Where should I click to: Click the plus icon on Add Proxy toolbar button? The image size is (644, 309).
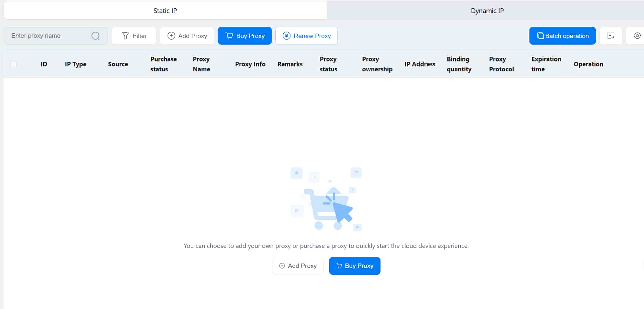coord(171,36)
